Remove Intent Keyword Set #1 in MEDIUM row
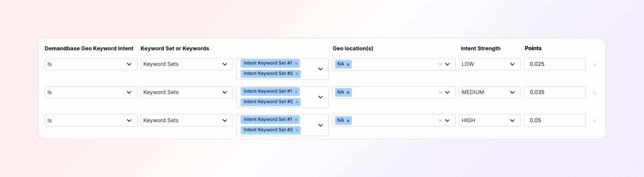This screenshot has height=177, width=644. [296, 92]
